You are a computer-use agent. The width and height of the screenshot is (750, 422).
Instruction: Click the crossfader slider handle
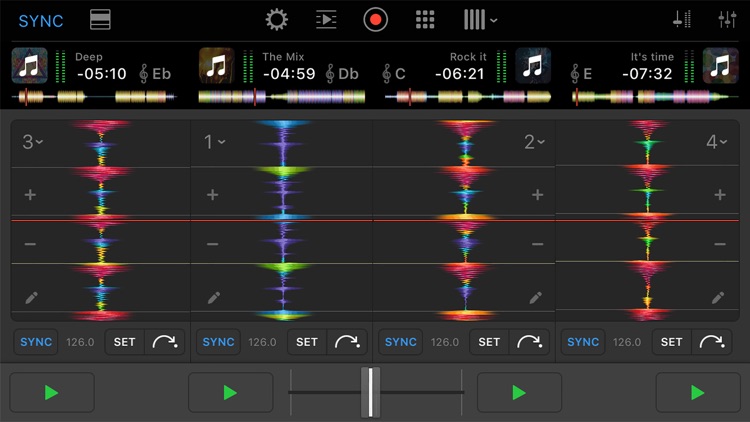tap(371, 392)
